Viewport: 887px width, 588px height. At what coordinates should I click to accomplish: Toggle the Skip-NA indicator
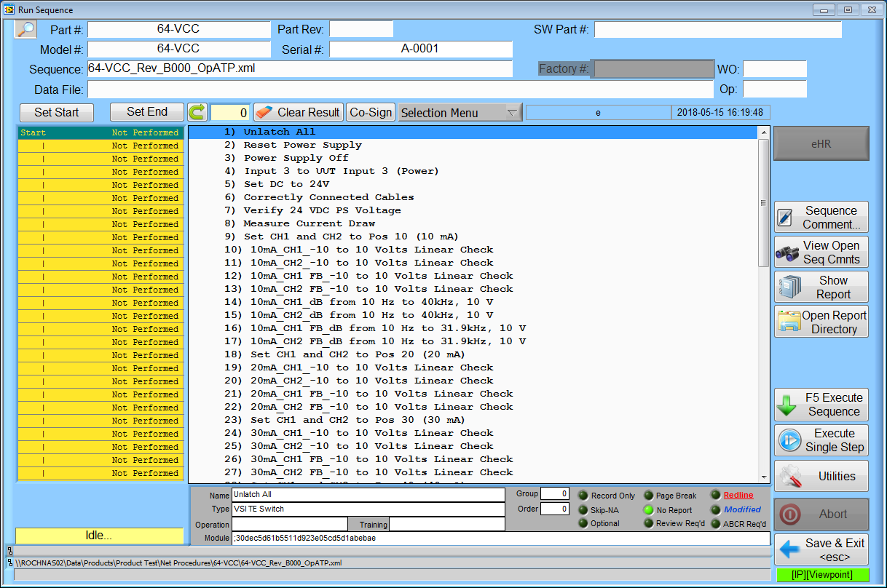click(x=583, y=509)
